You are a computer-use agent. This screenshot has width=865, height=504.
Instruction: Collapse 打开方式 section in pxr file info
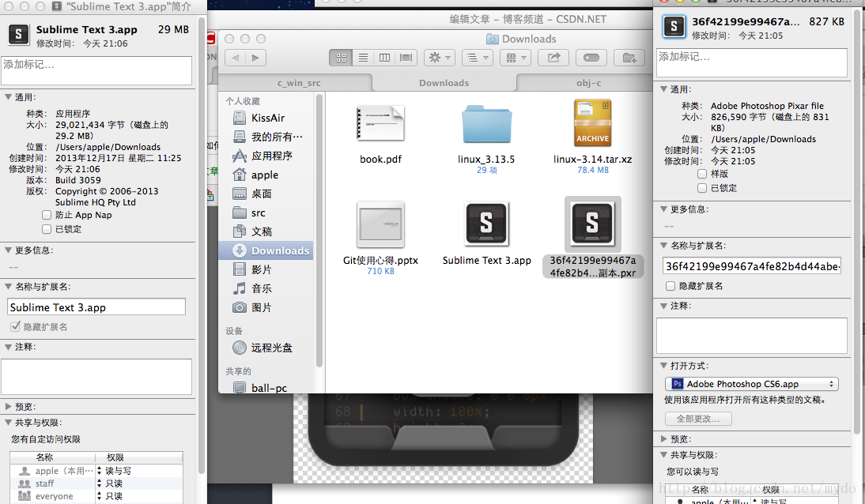click(x=663, y=365)
